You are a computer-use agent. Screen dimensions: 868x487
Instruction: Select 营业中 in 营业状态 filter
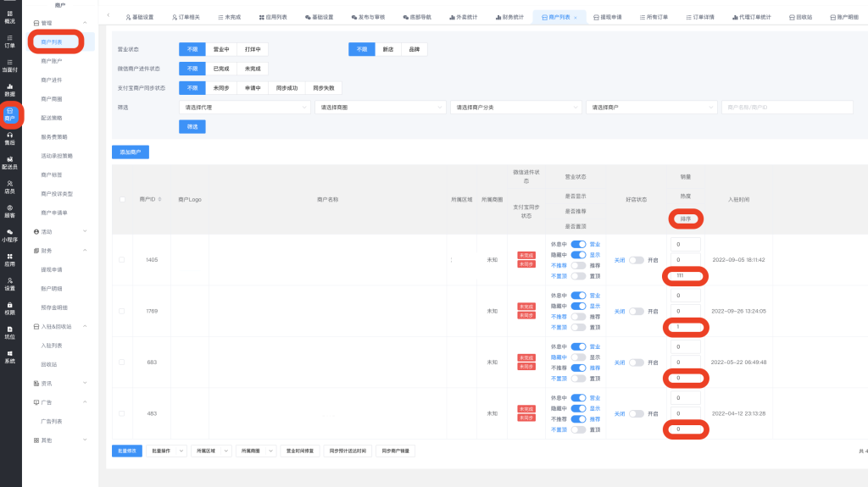(x=220, y=50)
